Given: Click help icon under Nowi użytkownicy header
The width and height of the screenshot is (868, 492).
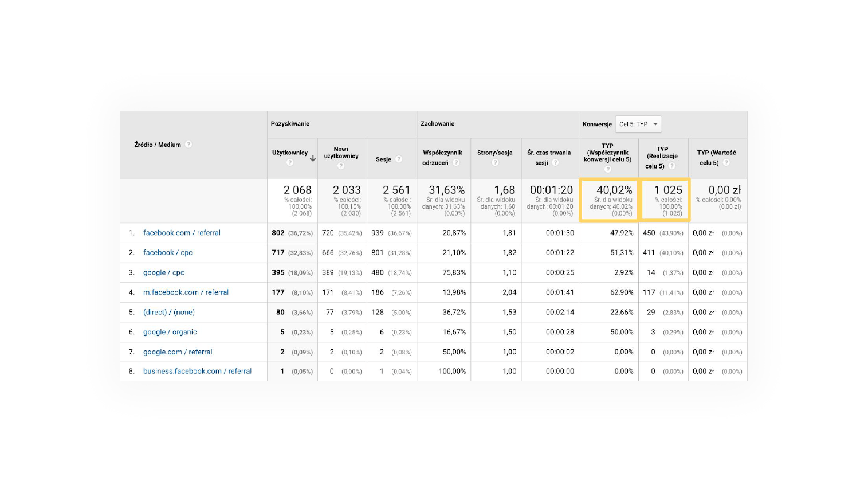Looking at the screenshot, I should (341, 166).
